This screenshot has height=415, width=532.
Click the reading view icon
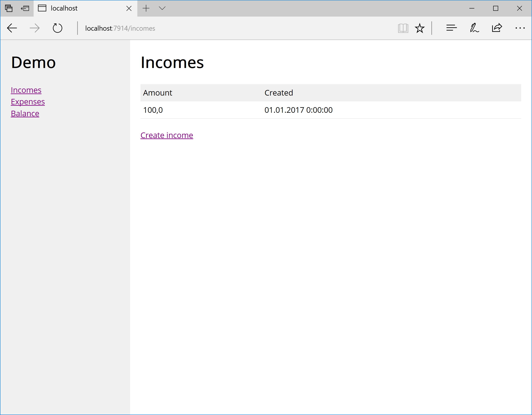403,28
